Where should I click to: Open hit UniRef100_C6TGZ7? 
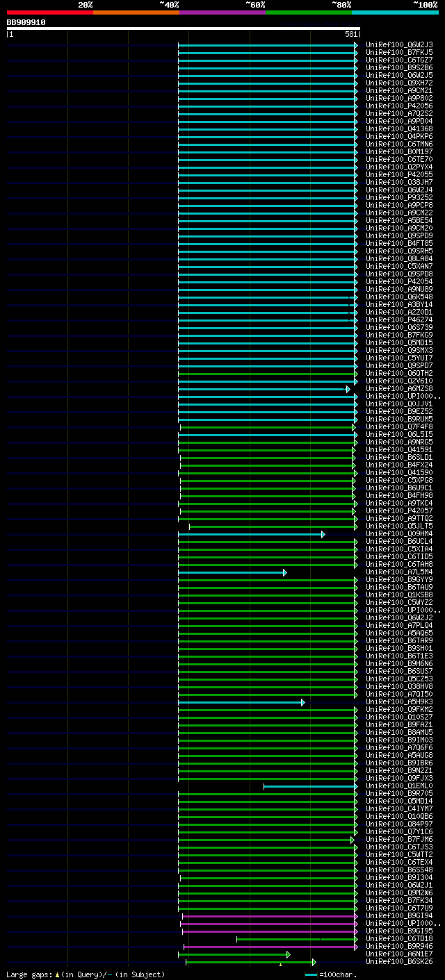(399, 60)
